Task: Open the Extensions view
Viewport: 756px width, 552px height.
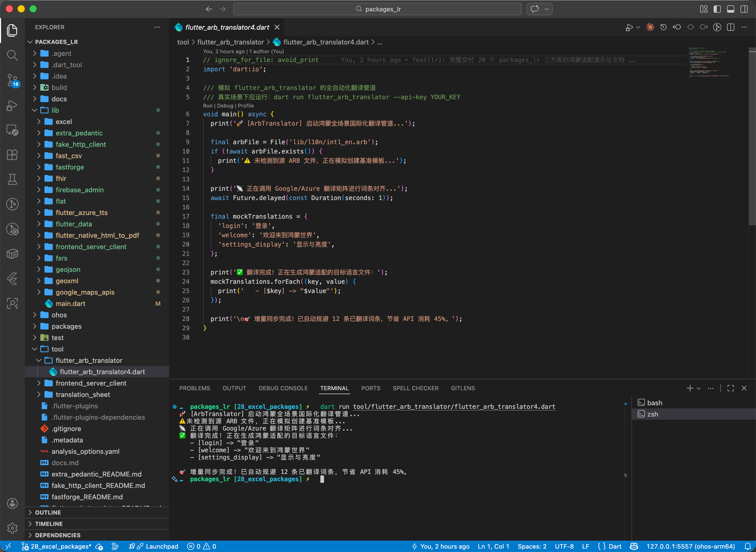Action: pyautogui.click(x=12, y=155)
